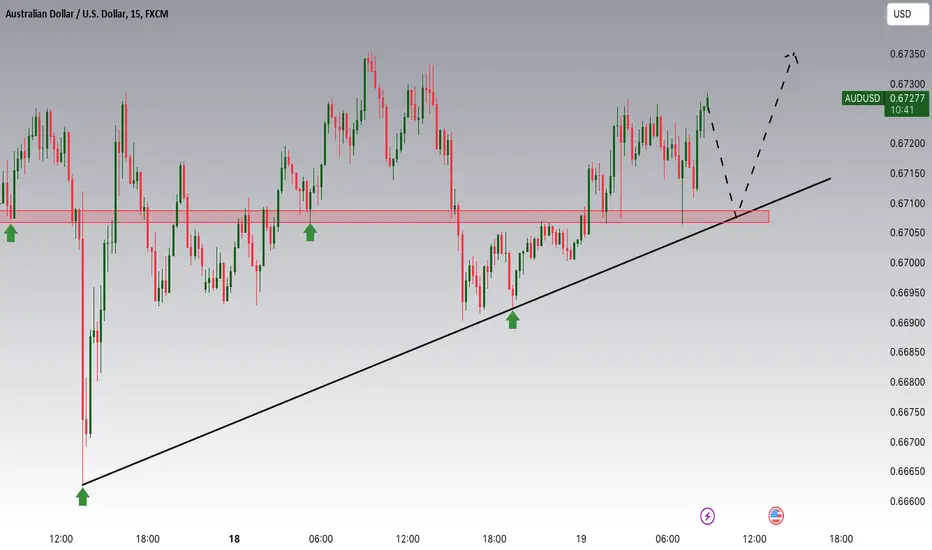932x550 pixels.
Task: Click the 0.66900 price axis label
Action: pos(907,323)
